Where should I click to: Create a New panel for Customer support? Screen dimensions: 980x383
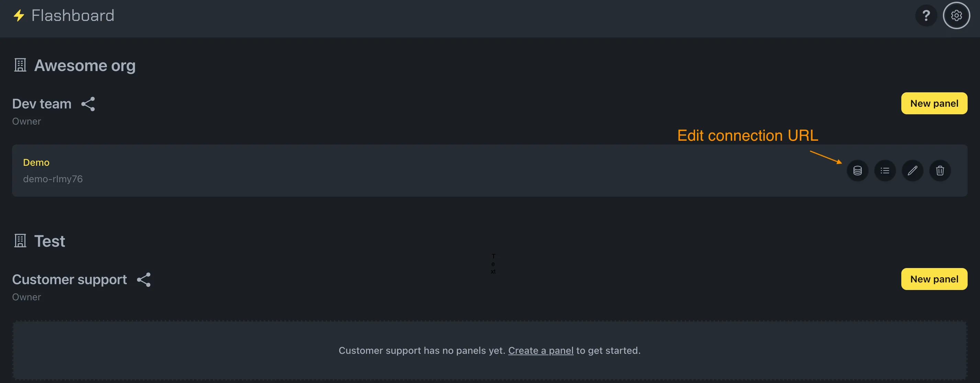pos(934,279)
